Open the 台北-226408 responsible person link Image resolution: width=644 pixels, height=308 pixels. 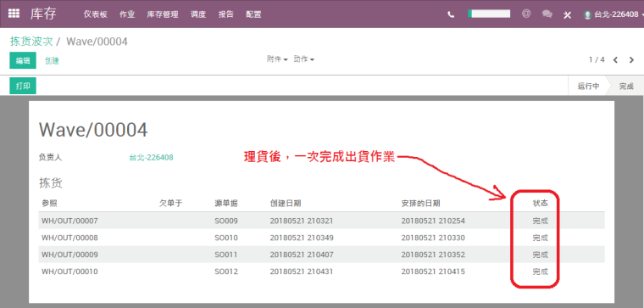pos(151,158)
